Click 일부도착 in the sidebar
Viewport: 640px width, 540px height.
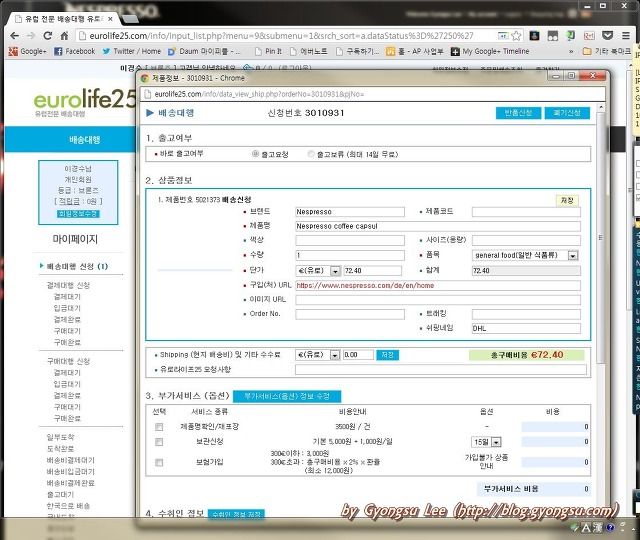pyautogui.click(x=60, y=437)
